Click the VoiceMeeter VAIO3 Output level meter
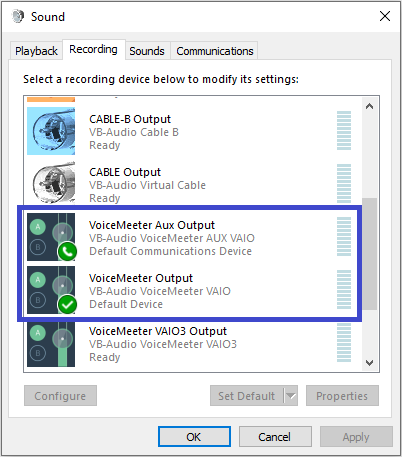This screenshot has height=457, width=402. [344, 343]
